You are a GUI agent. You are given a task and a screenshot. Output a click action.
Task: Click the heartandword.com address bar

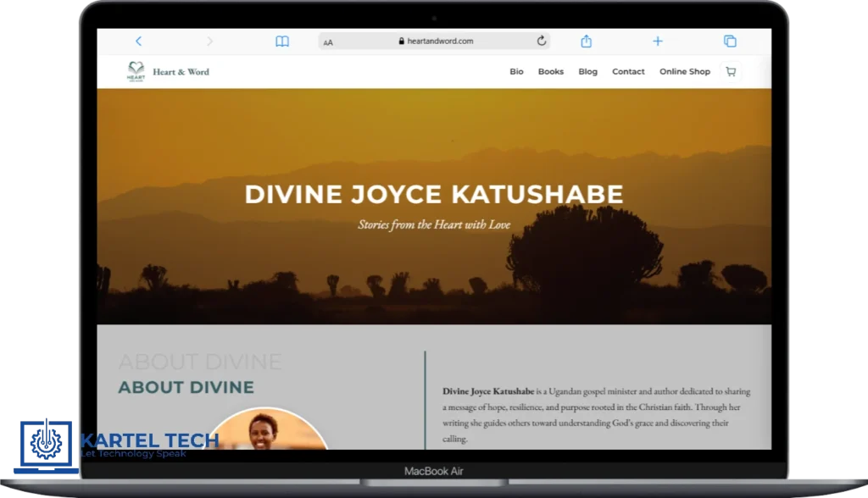click(x=435, y=41)
